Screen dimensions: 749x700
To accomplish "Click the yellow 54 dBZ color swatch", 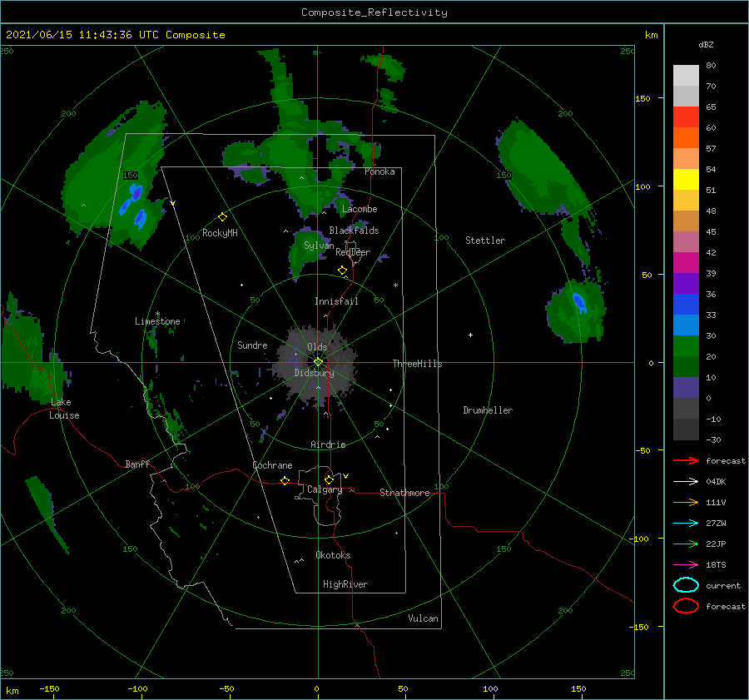I will pyautogui.click(x=686, y=180).
